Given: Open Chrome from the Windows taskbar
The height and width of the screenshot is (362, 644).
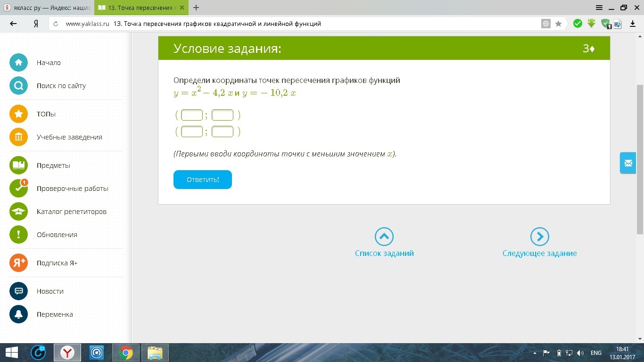Looking at the screenshot, I should tap(126, 353).
